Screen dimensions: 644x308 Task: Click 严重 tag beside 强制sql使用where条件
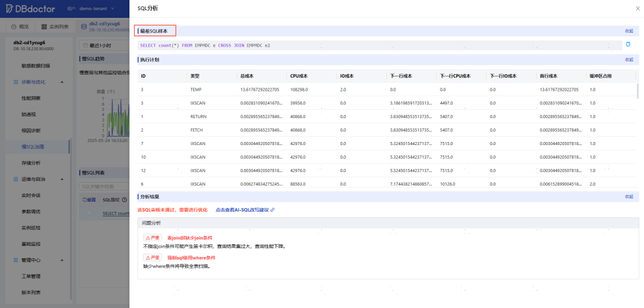tap(153, 257)
